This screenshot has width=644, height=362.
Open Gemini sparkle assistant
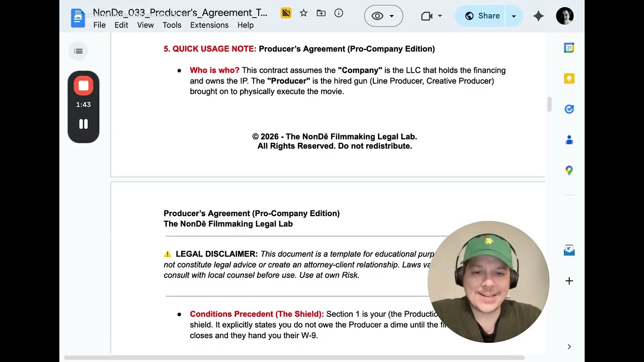point(538,16)
